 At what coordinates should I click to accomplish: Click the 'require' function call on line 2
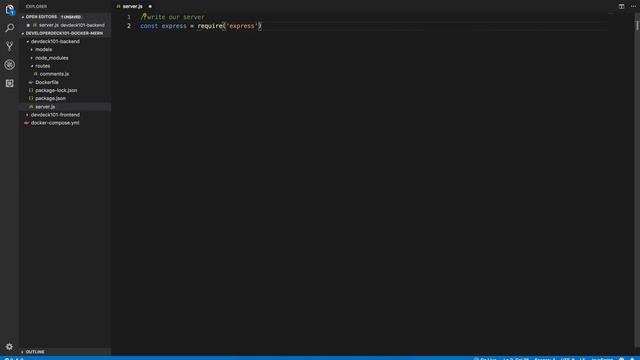pos(210,26)
